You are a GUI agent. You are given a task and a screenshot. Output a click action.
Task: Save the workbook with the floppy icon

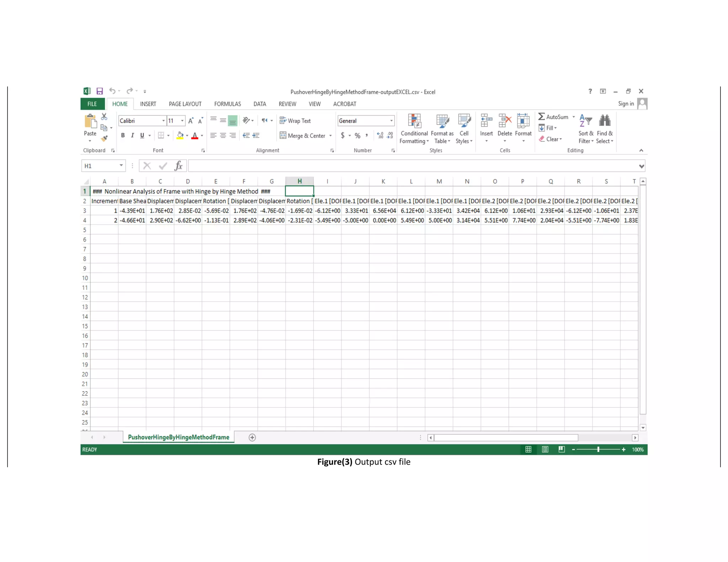(x=100, y=91)
